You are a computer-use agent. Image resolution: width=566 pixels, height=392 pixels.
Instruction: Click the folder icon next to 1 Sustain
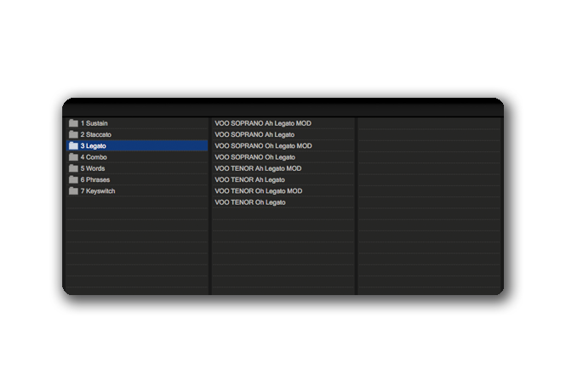[73, 123]
